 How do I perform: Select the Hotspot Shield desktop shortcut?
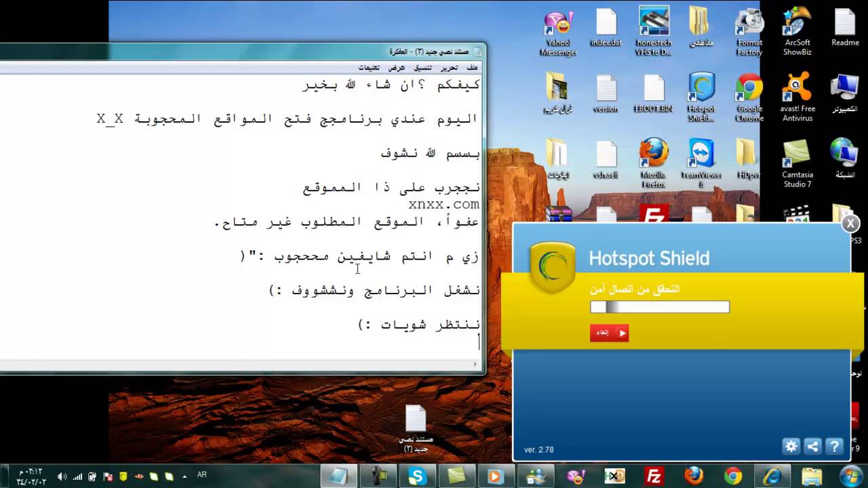pos(701,98)
